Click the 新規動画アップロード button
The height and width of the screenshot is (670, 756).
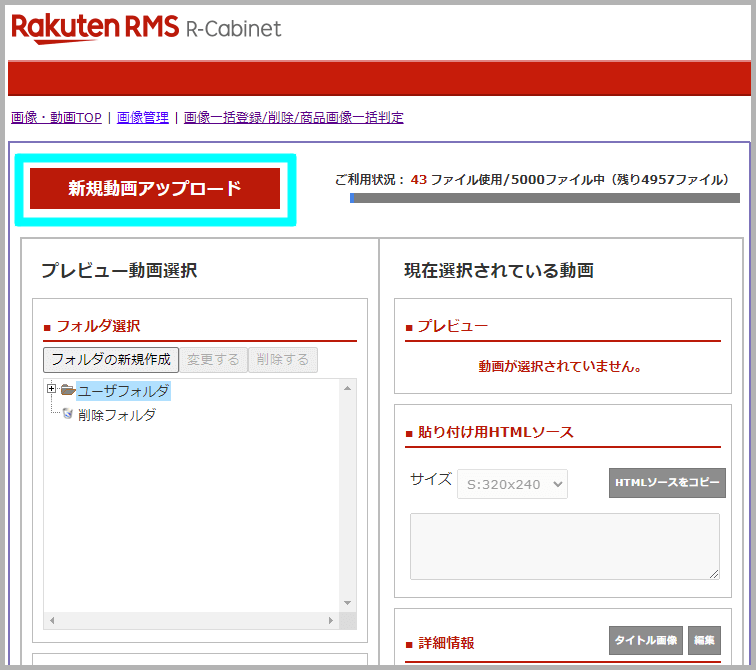point(155,188)
